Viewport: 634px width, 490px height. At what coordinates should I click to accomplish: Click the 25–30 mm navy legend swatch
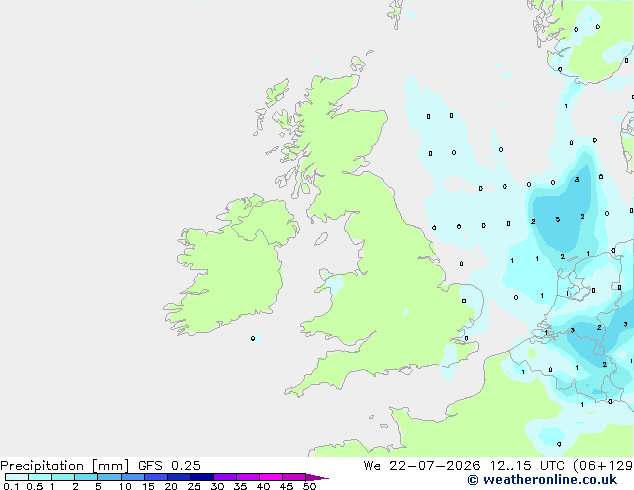pos(202,477)
